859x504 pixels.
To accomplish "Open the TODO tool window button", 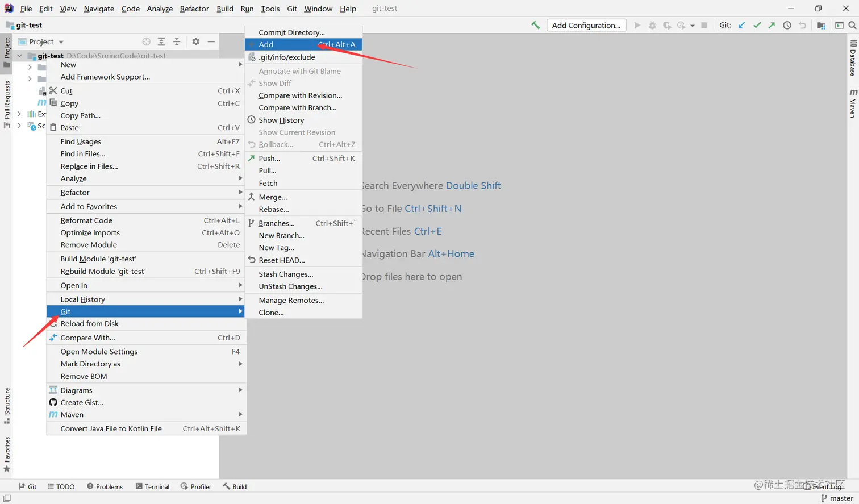I will pos(61,486).
